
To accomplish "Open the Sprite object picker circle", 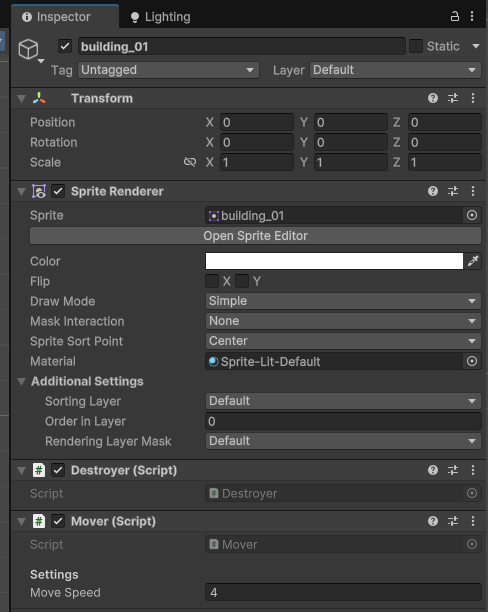I will tap(472, 215).
